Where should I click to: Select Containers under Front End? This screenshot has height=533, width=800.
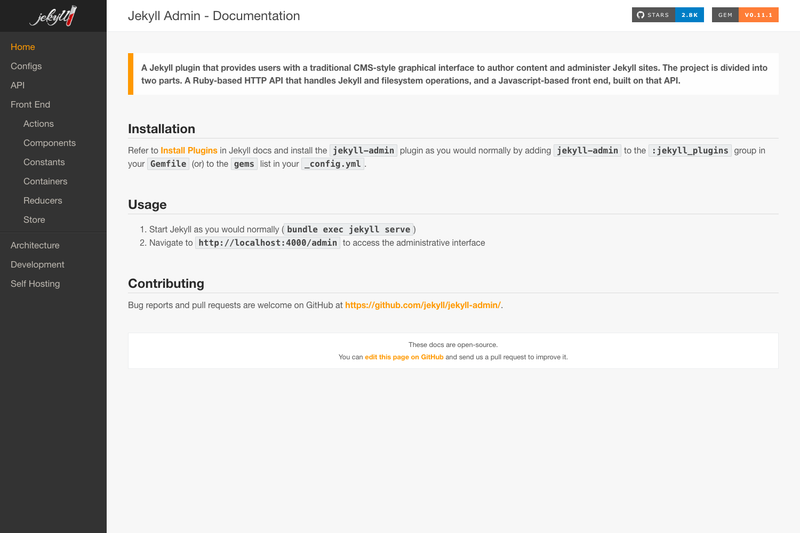pyautogui.click(x=45, y=182)
